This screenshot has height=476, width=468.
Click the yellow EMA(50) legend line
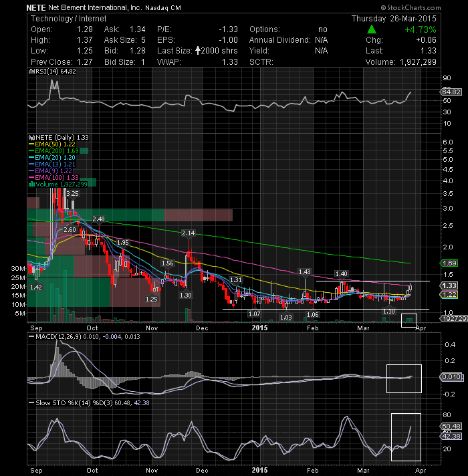[31, 144]
